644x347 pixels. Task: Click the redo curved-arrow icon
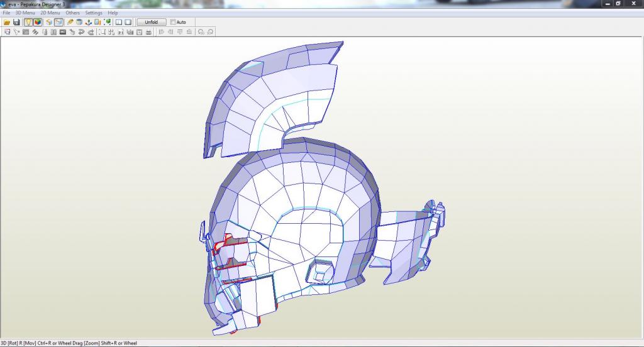pyautogui.click(x=91, y=31)
